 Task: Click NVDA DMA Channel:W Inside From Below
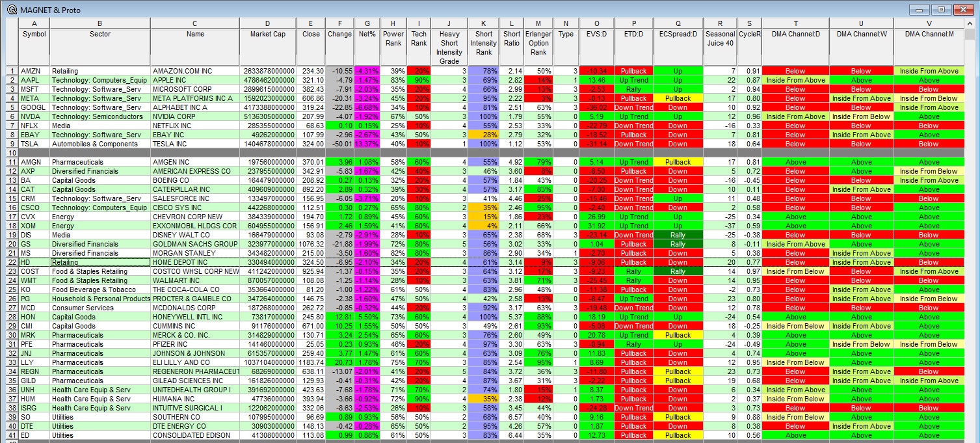(861, 116)
